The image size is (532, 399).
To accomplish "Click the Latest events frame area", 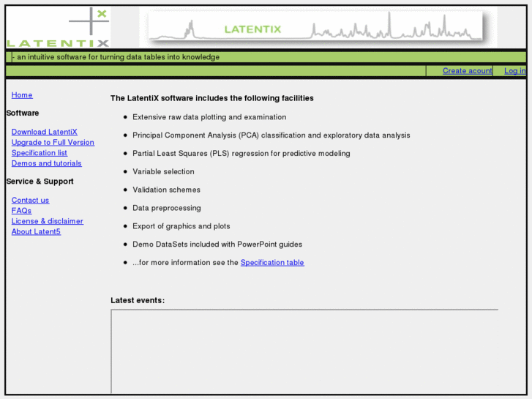I will point(304,351).
